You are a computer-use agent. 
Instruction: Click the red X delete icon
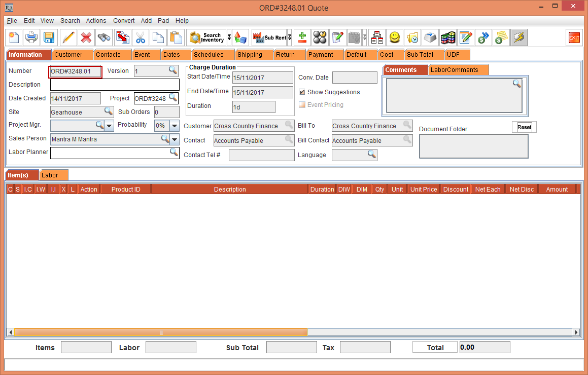pos(87,37)
